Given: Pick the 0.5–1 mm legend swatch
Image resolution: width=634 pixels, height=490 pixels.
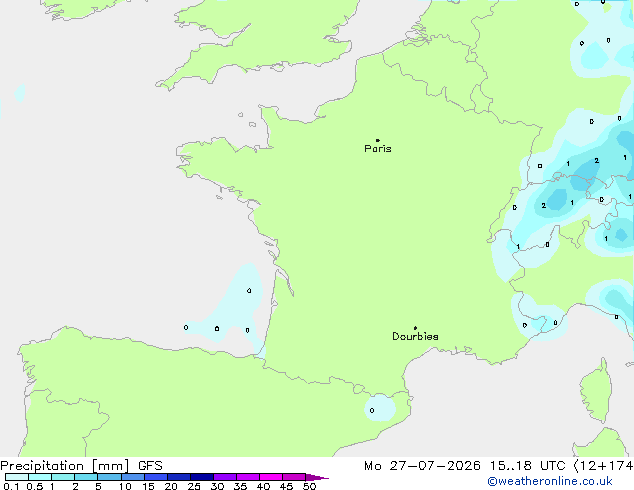Looking at the screenshot, I should (x=40, y=477).
